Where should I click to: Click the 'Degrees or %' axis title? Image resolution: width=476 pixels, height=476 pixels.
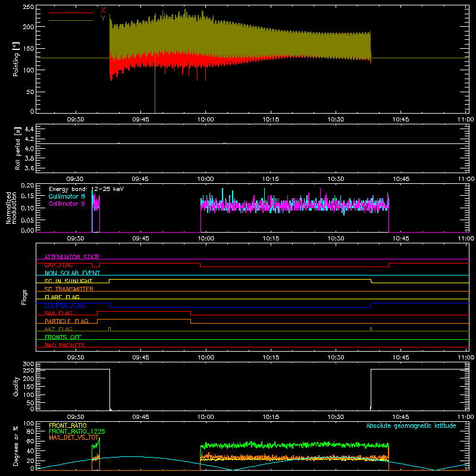(x=16, y=446)
